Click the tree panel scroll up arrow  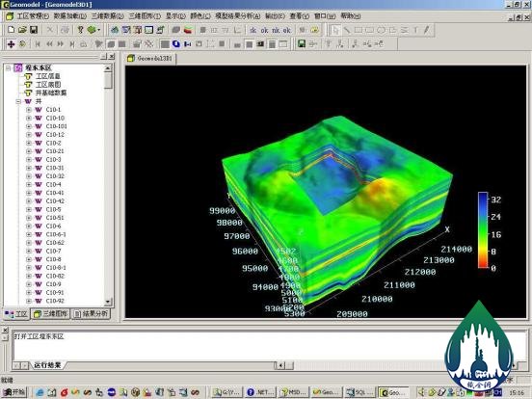108,67
